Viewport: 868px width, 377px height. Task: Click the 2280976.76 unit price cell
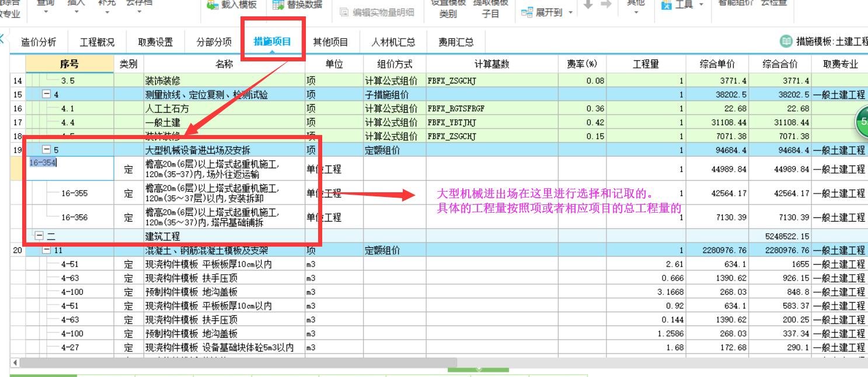tap(717, 250)
